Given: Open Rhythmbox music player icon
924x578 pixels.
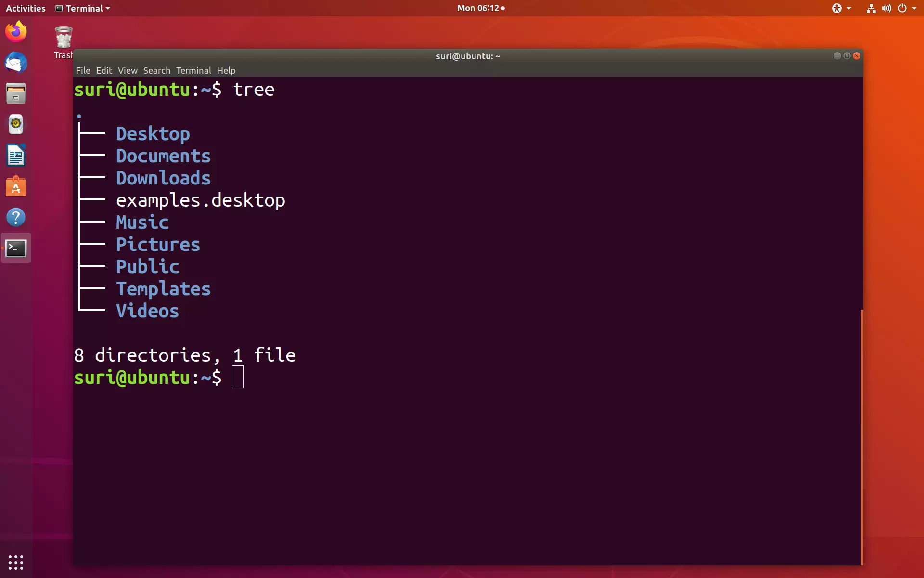Looking at the screenshot, I should click(16, 124).
